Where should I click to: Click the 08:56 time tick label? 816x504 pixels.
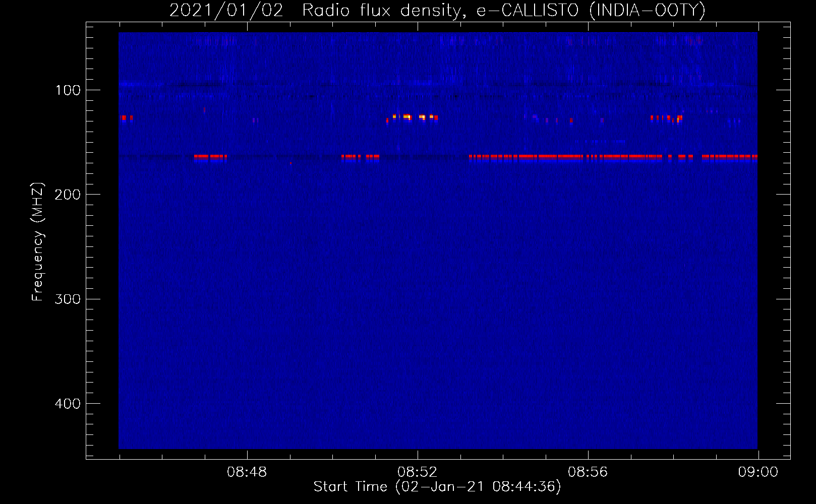588,472
